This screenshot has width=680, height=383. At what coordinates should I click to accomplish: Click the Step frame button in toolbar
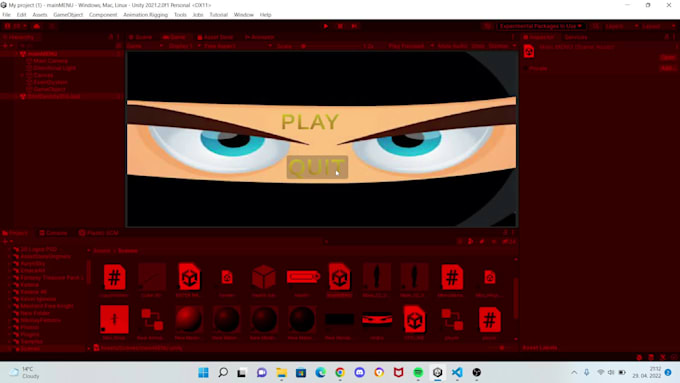[354, 26]
